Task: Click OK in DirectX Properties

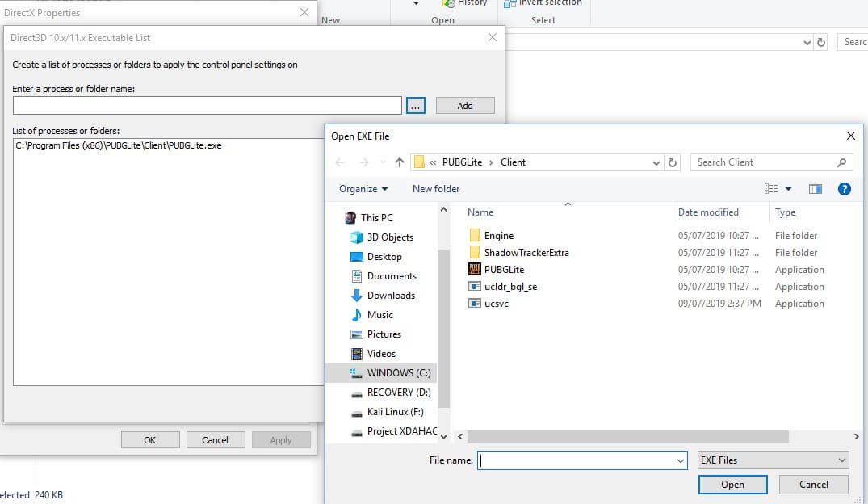Action: tap(150, 439)
